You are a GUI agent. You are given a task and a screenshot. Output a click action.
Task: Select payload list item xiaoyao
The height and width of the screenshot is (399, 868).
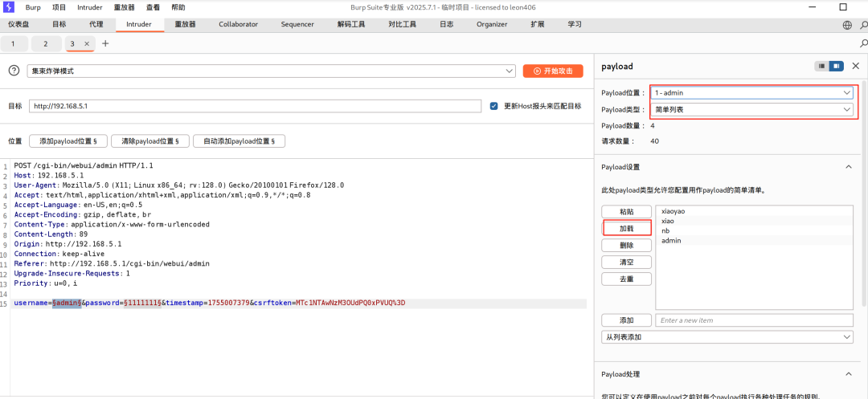(x=755, y=211)
